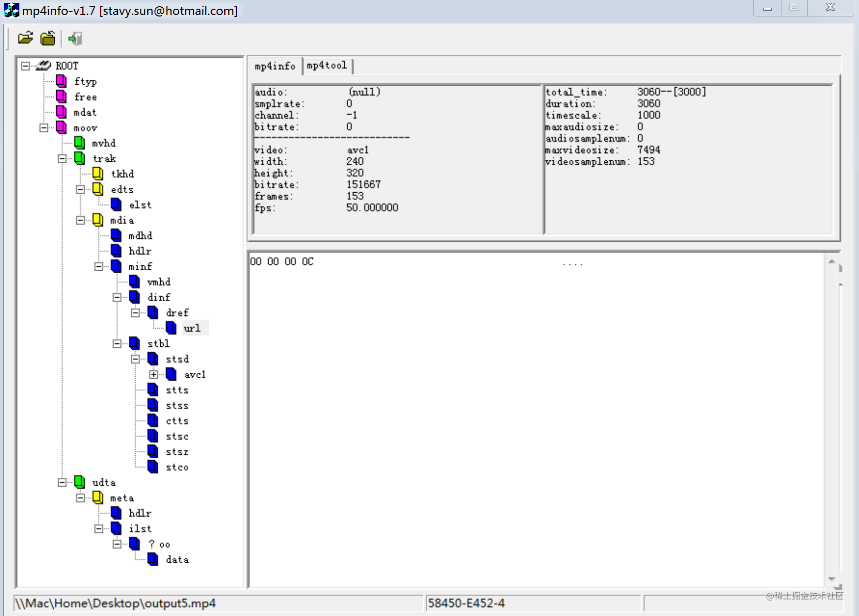Select the hdlr label under meta
This screenshot has height=616, width=859.
140,513
